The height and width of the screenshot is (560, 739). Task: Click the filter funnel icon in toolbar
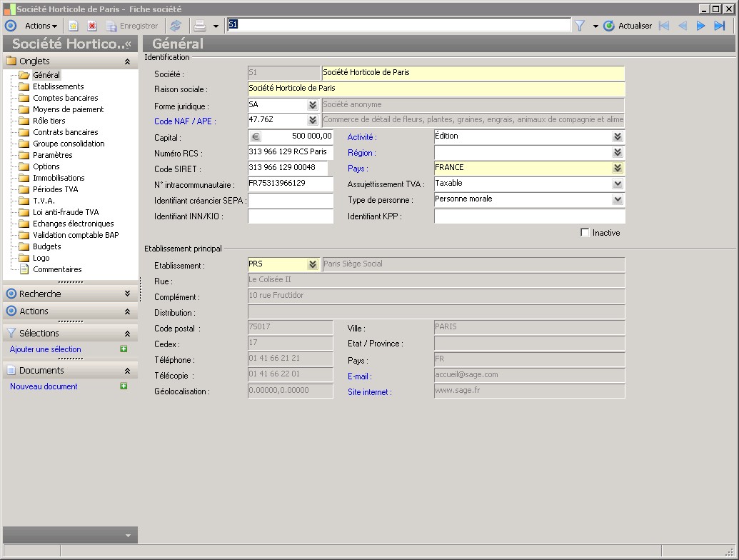tap(580, 26)
